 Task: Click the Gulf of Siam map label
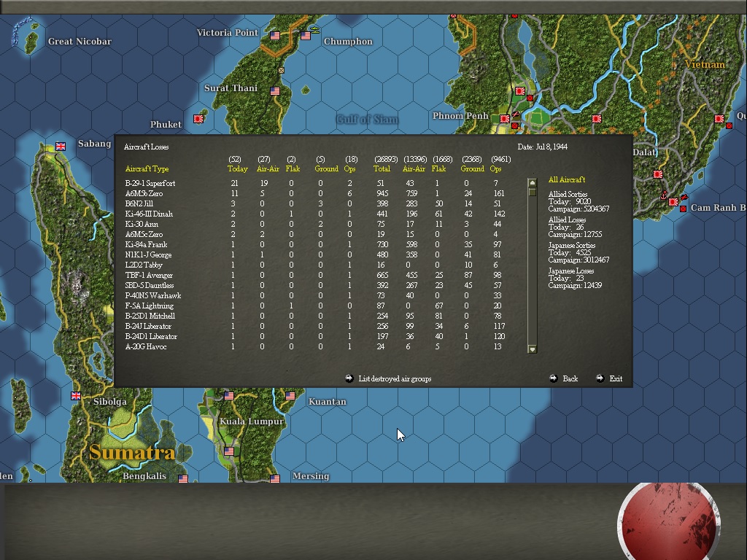[x=367, y=119]
